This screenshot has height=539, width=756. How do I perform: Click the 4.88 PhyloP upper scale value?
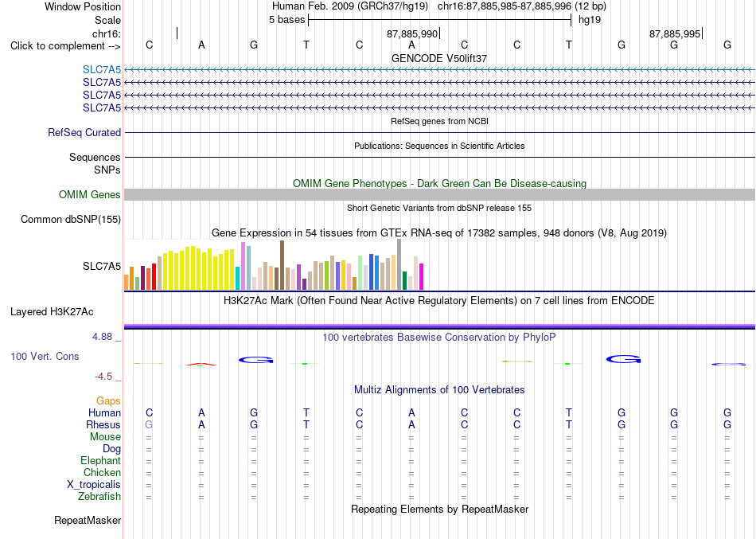click(x=102, y=337)
